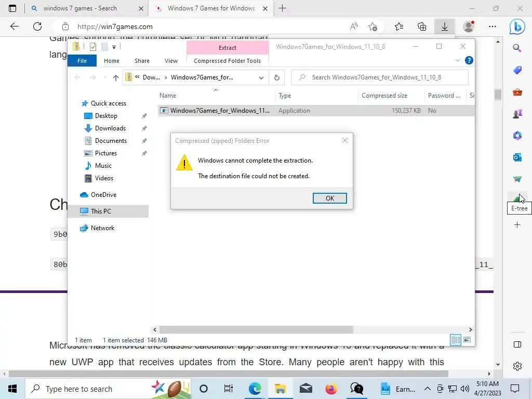Open the Share ribbon tab

coord(142,61)
